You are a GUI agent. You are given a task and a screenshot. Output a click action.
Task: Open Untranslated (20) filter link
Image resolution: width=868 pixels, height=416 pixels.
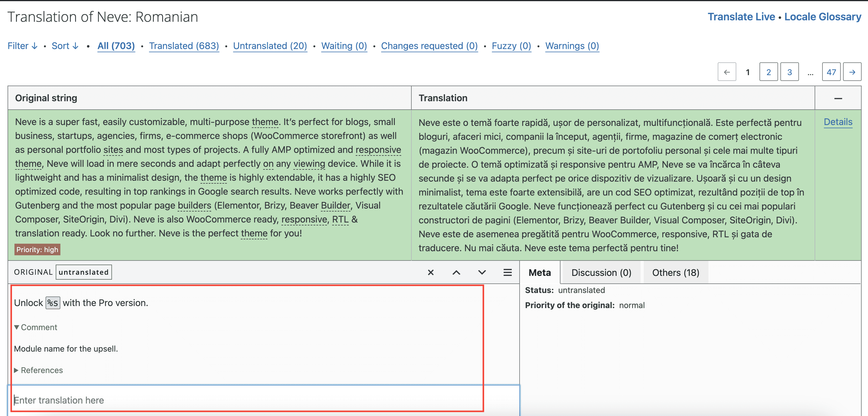(x=270, y=46)
